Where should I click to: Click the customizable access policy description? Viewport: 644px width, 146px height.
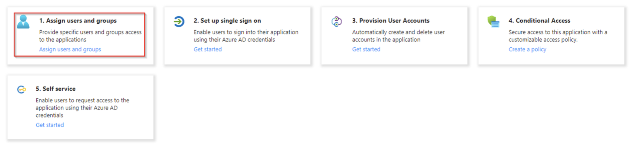point(558,36)
